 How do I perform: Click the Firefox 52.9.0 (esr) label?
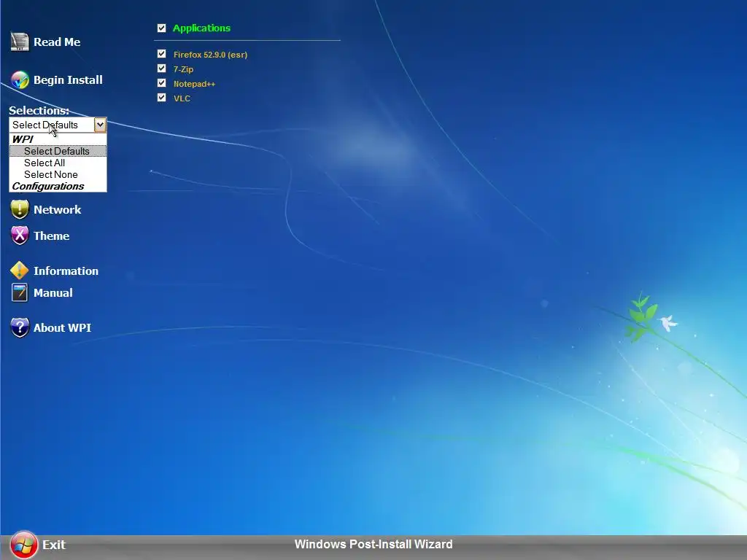point(211,55)
